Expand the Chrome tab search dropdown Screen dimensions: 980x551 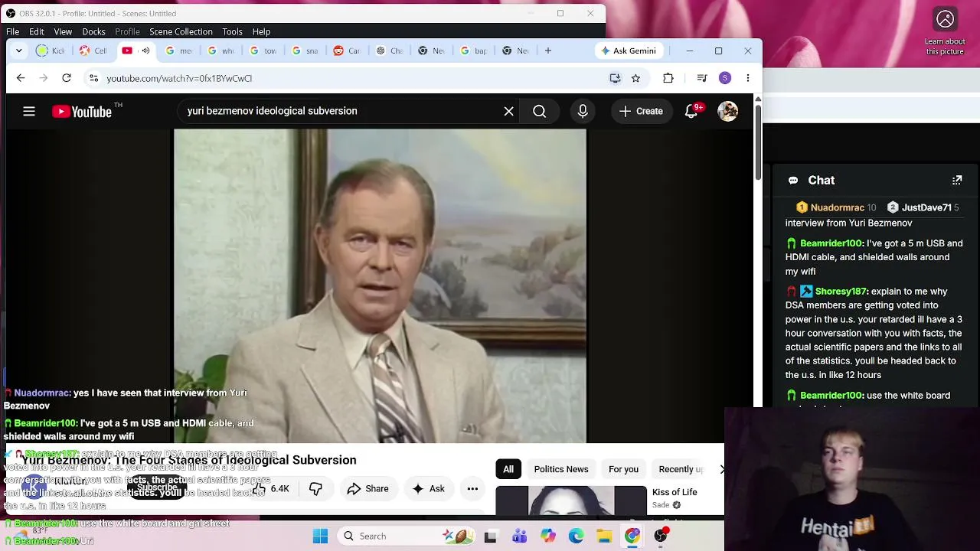click(18, 51)
